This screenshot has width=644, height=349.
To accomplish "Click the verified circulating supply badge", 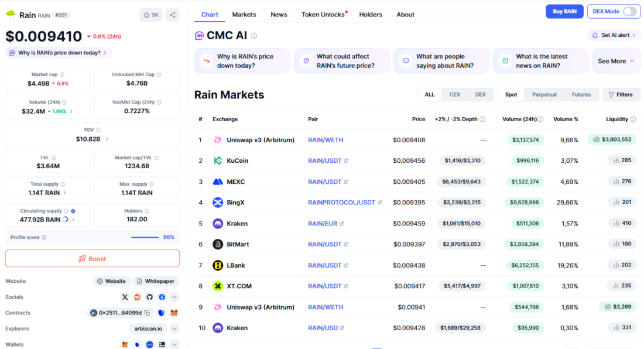I will pyautogui.click(x=73, y=211).
